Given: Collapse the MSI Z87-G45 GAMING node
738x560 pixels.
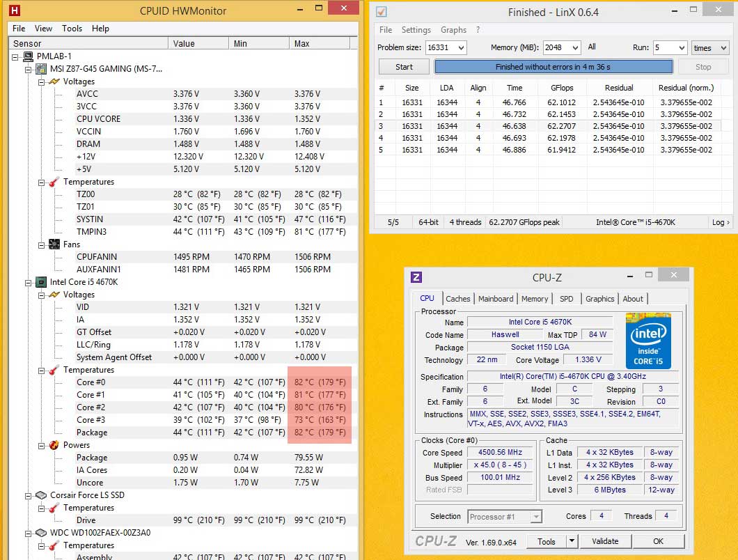Looking at the screenshot, I should tap(29, 69).
